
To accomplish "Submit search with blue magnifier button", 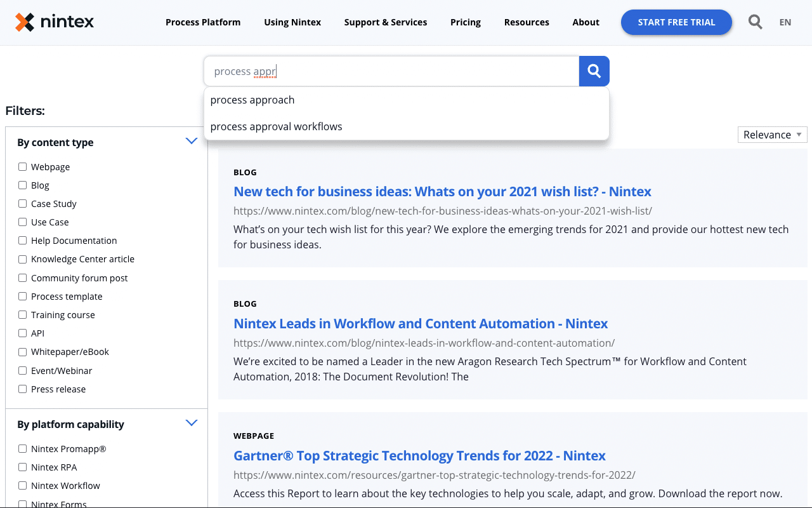I will click(x=594, y=71).
